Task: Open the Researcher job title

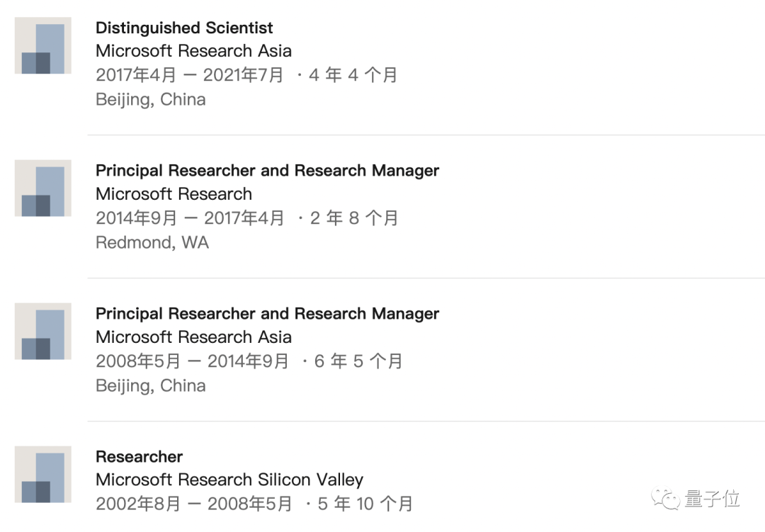Action: 139,457
